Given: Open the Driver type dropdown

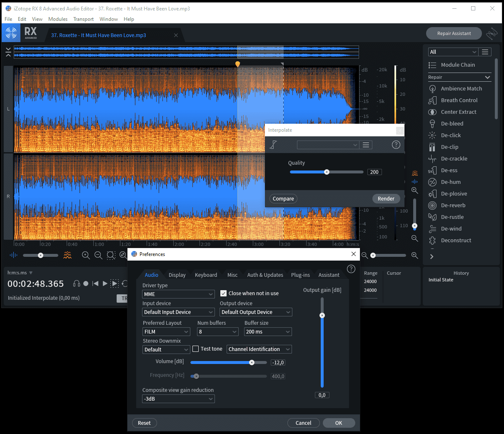Looking at the screenshot, I should (x=178, y=294).
